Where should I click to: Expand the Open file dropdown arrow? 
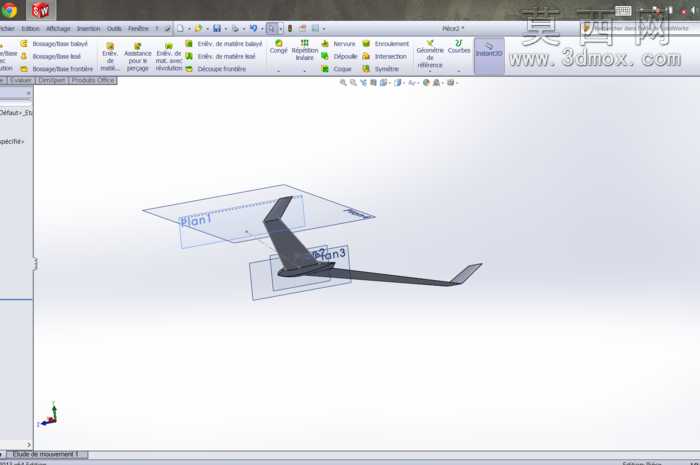click(207, 29)
